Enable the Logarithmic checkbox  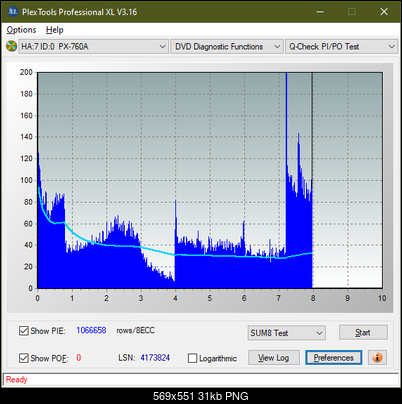192,358
